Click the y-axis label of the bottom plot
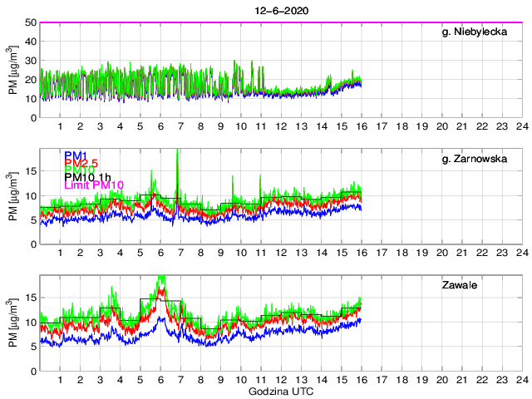 coord(13,325)
